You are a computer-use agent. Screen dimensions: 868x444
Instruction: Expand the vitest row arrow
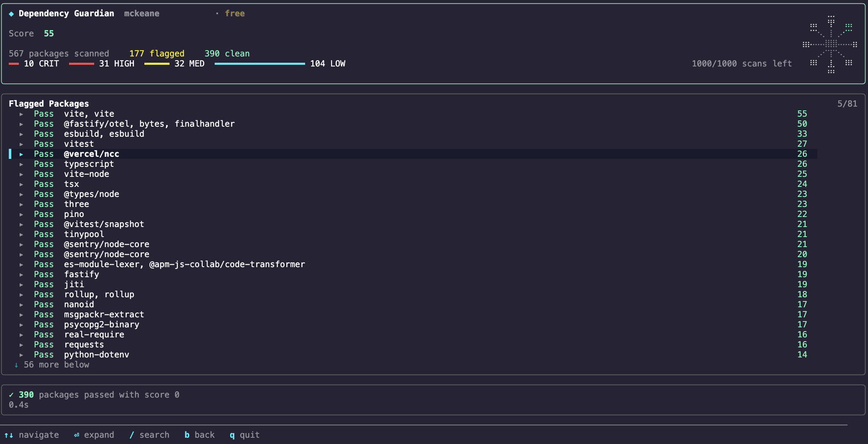tap(21, 144)
